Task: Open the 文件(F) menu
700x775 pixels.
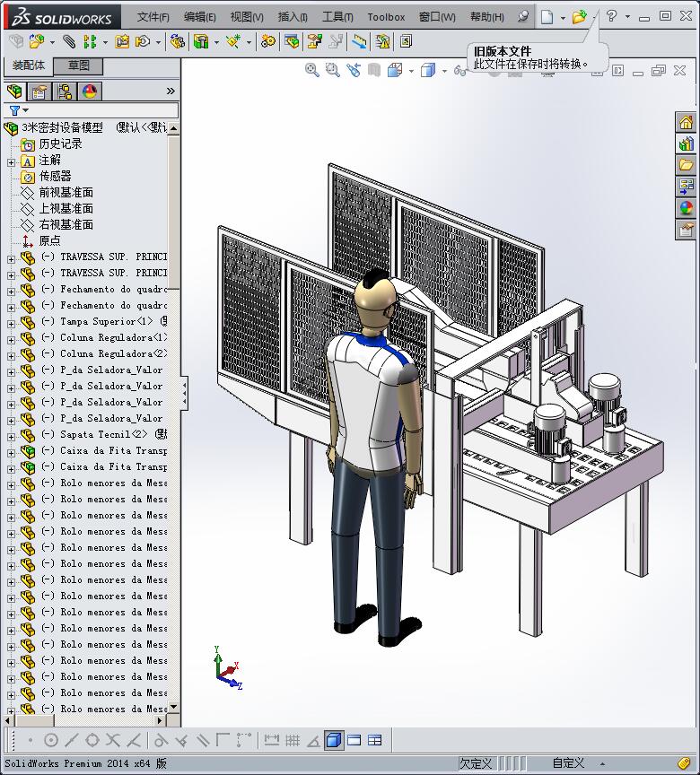Action: pyautogui.click(x=153, y=17)
